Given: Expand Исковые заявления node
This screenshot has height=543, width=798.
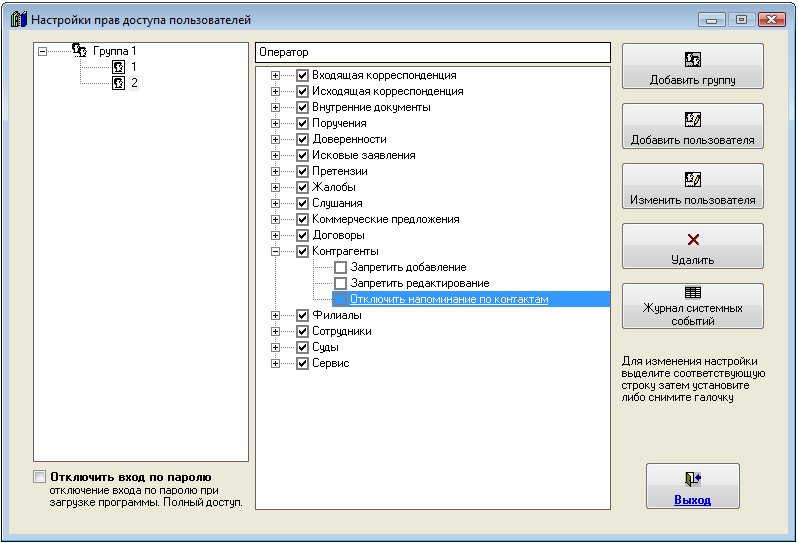Looking at the screenshot, I should click(275, 155).
